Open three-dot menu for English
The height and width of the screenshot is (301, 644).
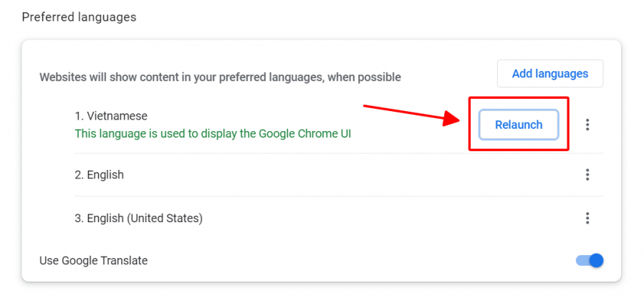click(587, 175)
